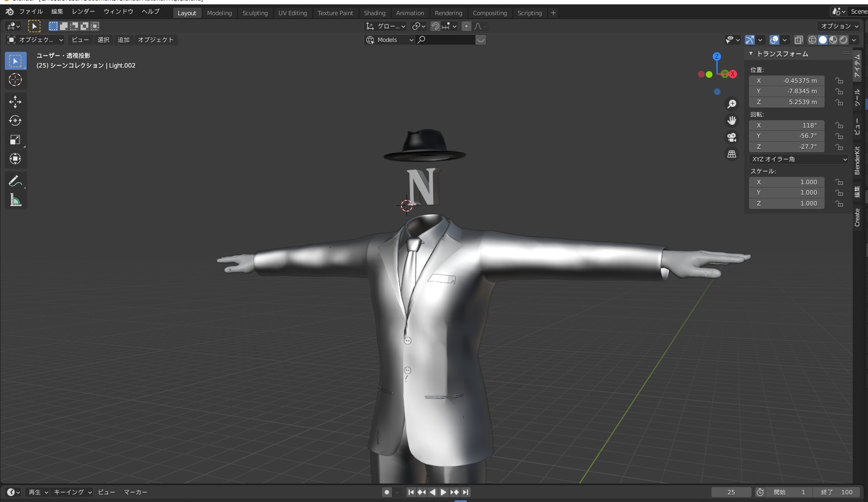The width and height of the screenshot is (868, 502).
Task: Open the レンダー menu
Action: point(83,11)
